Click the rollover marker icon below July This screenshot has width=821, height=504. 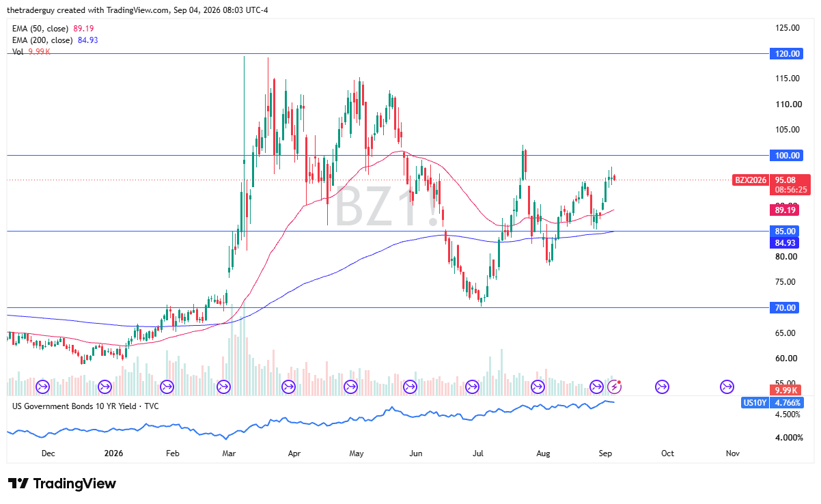click(x=472, y=387)
